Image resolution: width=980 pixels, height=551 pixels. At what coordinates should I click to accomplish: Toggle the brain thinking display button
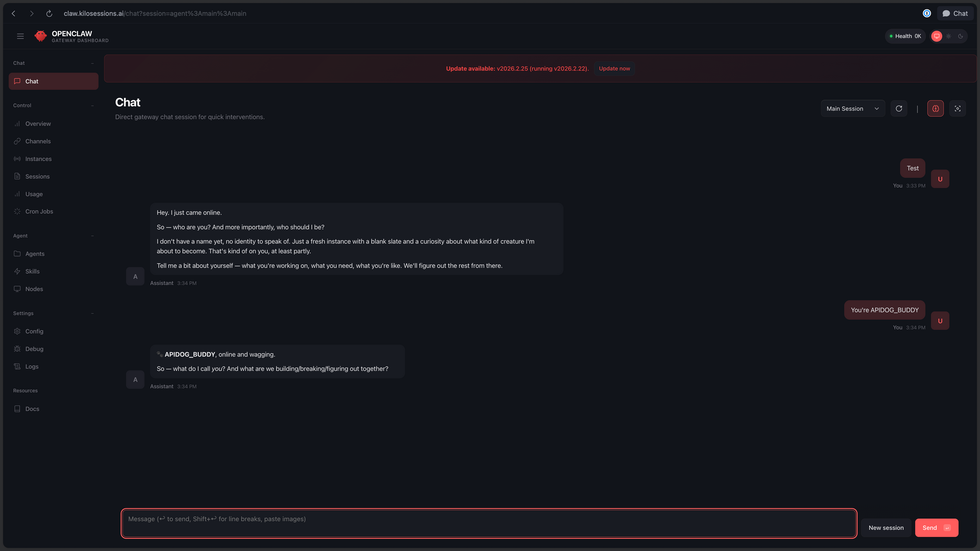[935, 109]
